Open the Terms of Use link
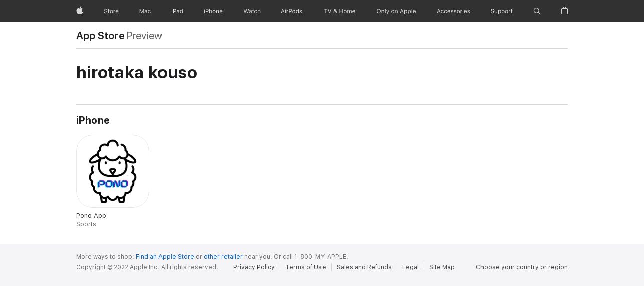 coord(305,267)
